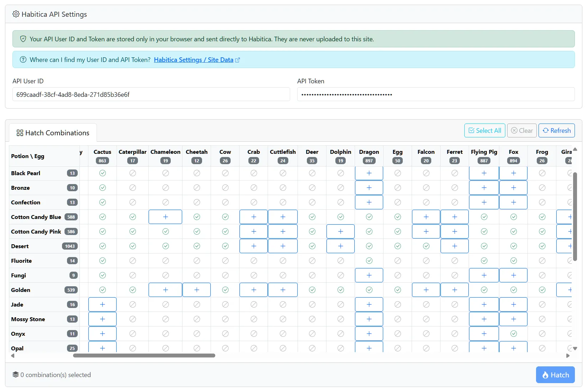587x392 pixels.
Task: Click the Cotton Candy Blue row label
Action: 36,217
